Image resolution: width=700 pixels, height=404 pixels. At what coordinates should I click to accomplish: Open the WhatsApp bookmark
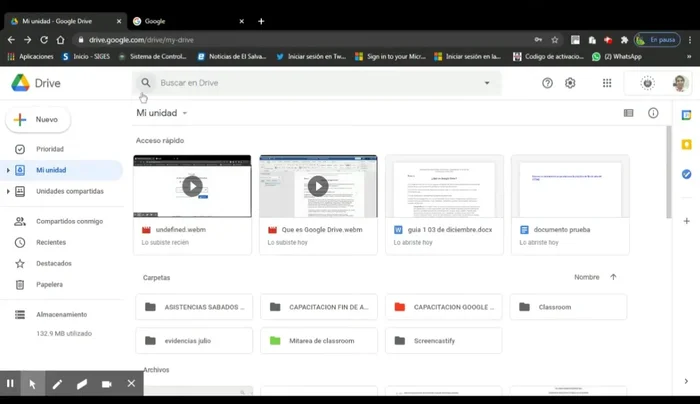coord(617,57)
